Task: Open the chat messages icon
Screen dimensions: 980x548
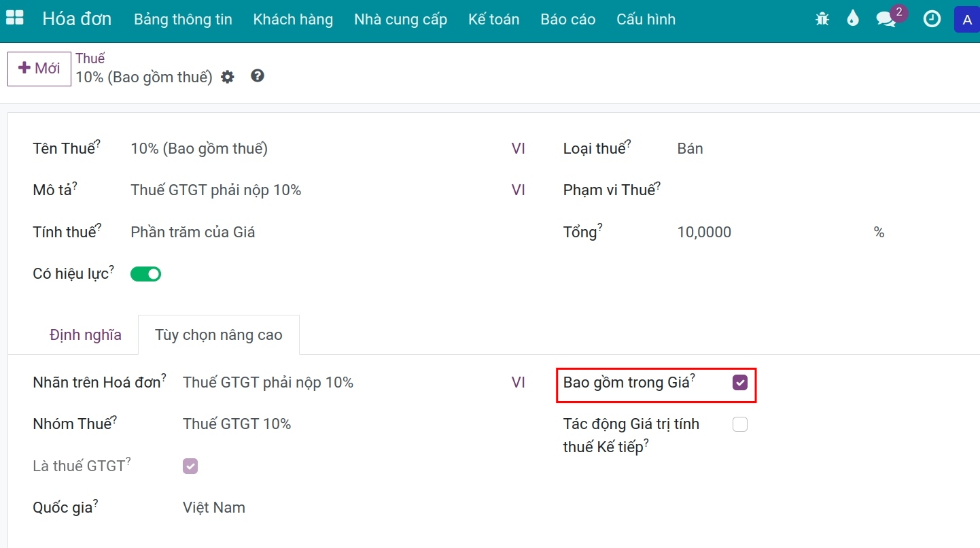Action: [x=886, y=19]
